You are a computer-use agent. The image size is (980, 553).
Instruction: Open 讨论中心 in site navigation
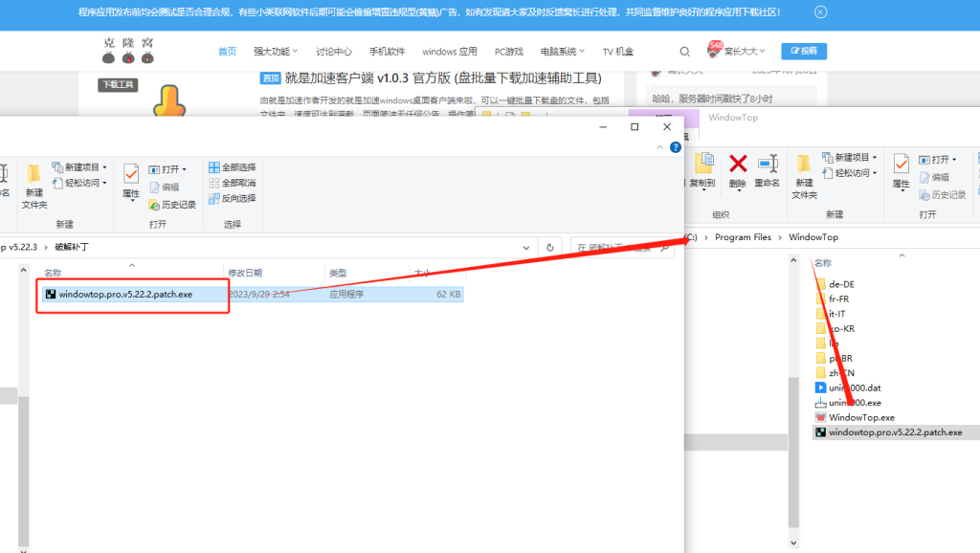334,52
